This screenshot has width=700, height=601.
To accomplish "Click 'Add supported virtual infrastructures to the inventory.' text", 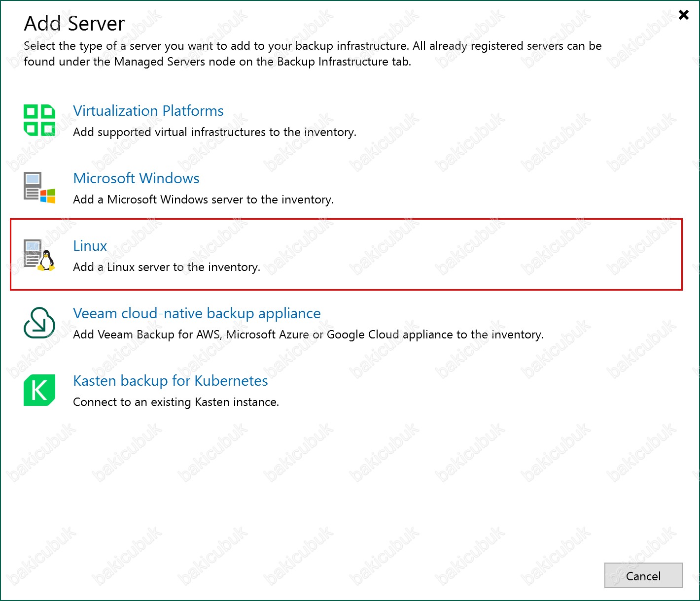I will 214,132.
